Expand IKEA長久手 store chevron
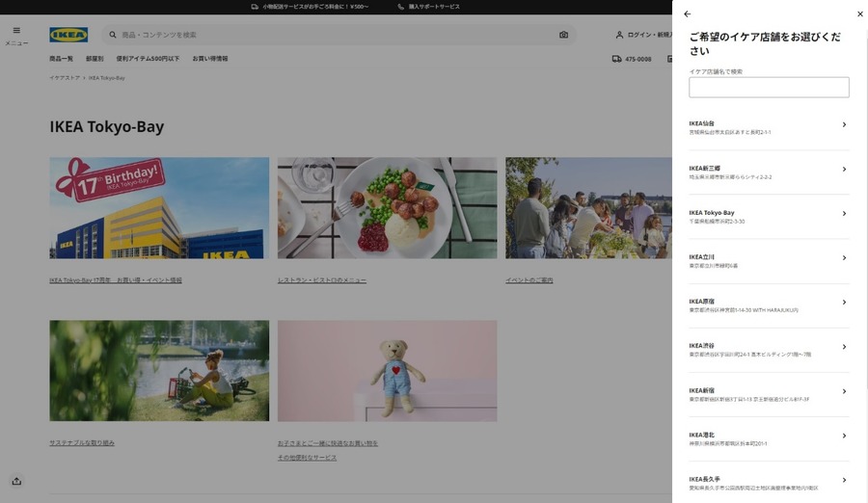The height and width of the screenshot is (503, 868). (844, 480)
